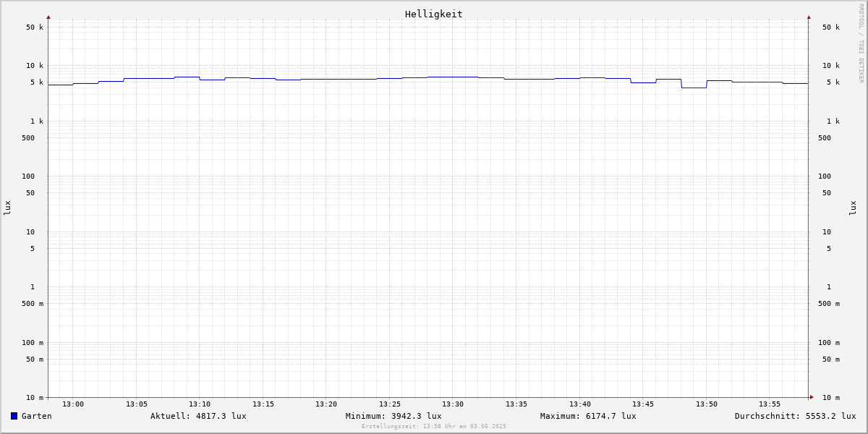This screenshot has width=868, height=434.
Task: Click the 13:50 time axis label
Action: (707, 404)
